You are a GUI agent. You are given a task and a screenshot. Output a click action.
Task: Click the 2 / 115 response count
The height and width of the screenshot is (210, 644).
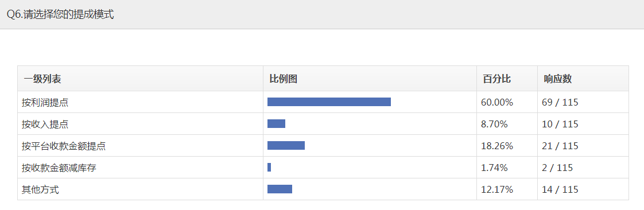tap(557, 168)
